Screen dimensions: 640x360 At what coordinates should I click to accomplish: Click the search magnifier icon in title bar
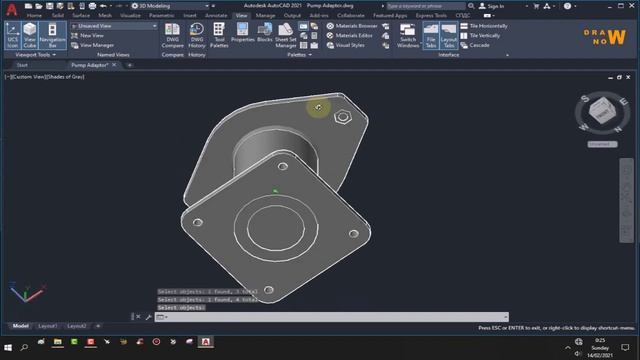[x=471, y=6]
